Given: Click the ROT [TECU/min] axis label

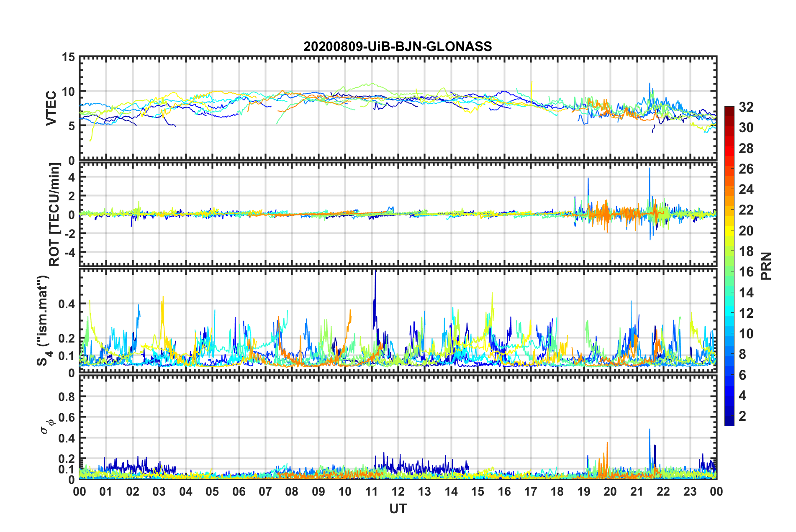Looking at the screenshot, I should (54, 215).
